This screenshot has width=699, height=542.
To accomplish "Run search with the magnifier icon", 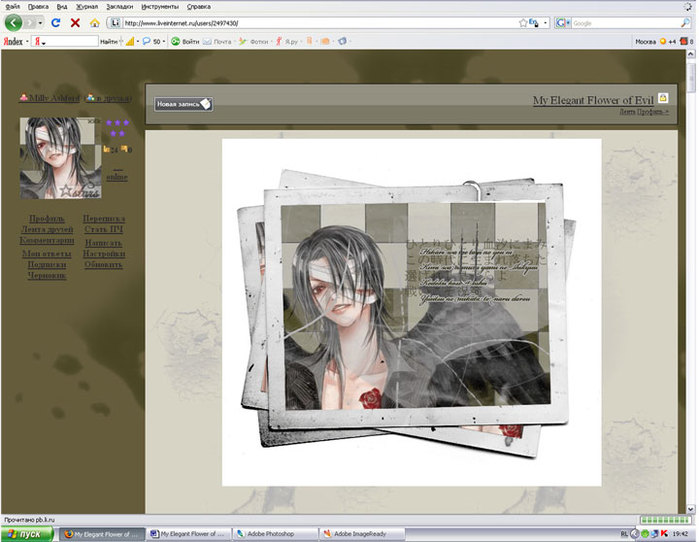I will coord(685,23).
